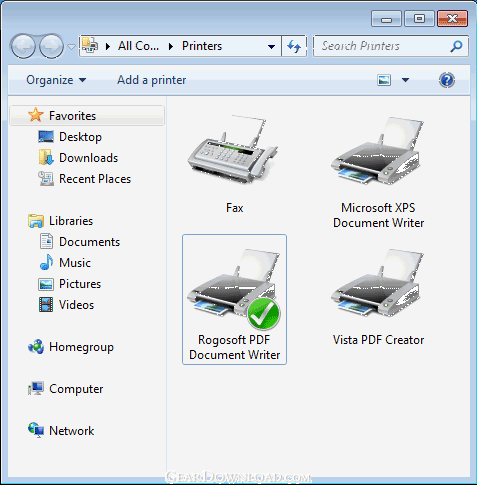Maximize the Printers window

click(419, 19)
